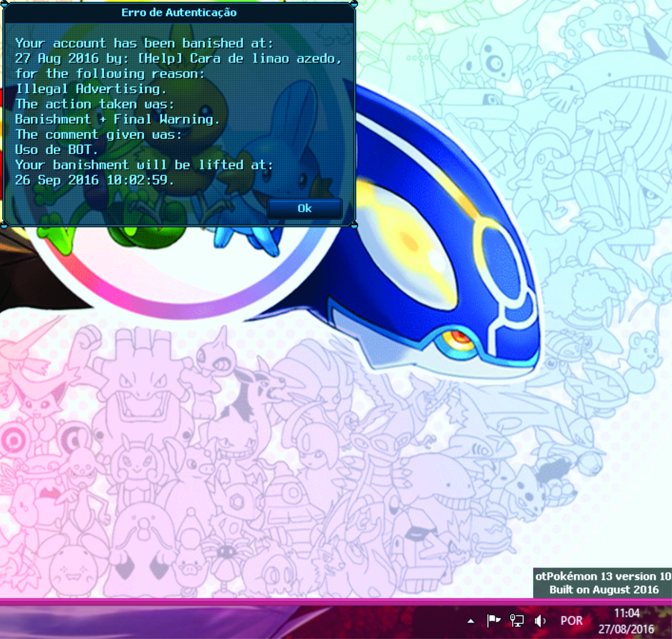Open the network connection tray icon
Image resolution: width=672 pixels, height=639 pixels.
click(516, 620)
